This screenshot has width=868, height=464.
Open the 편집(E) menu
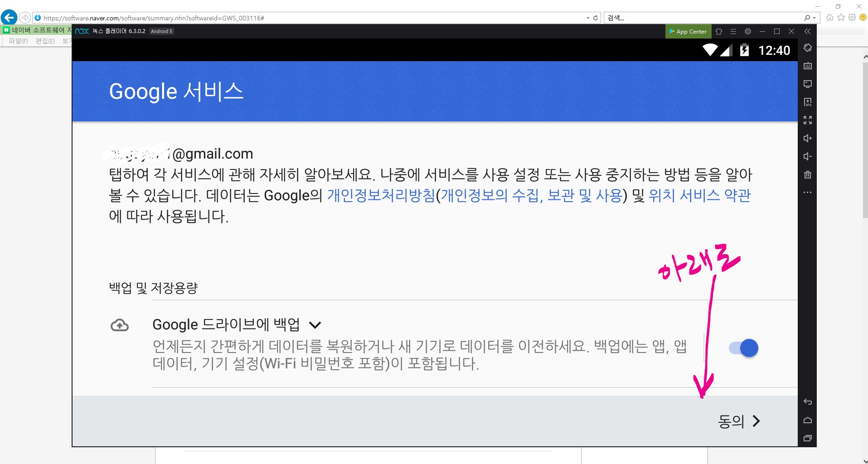[45, 41]
